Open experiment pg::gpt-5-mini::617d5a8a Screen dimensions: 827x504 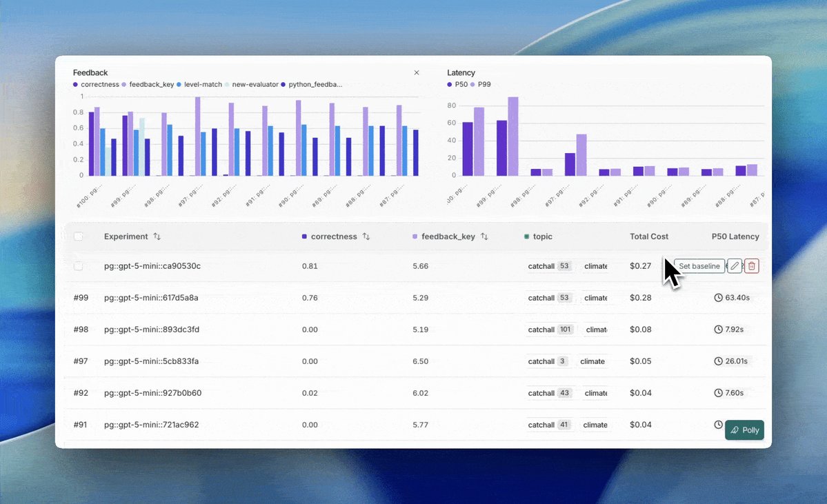tap(150, 298)
